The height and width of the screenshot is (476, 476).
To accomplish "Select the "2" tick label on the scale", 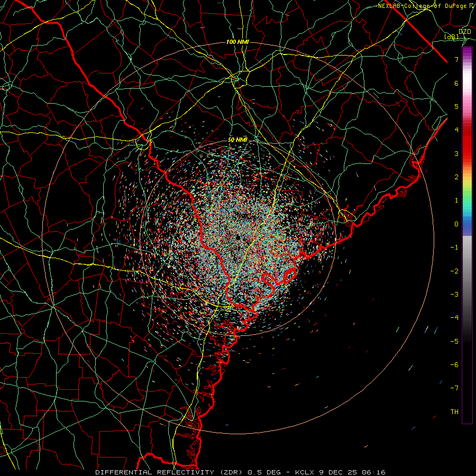I will pos(456,177).
